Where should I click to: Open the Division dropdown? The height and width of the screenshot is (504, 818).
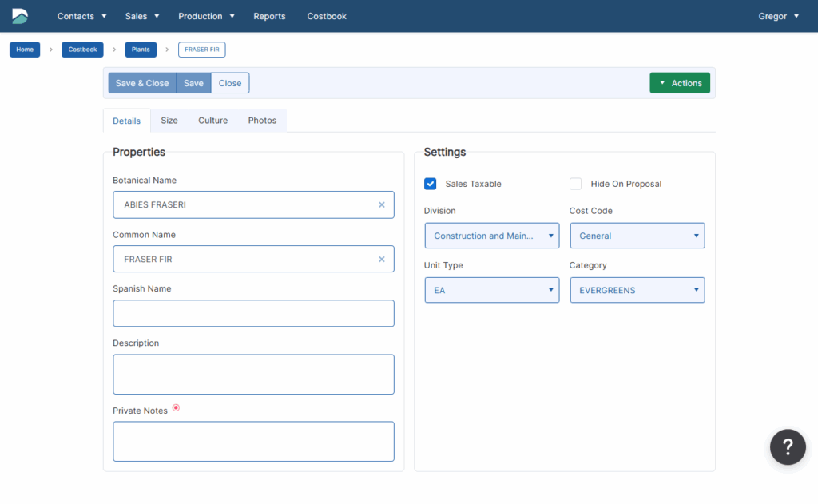(x=491, y=236)
